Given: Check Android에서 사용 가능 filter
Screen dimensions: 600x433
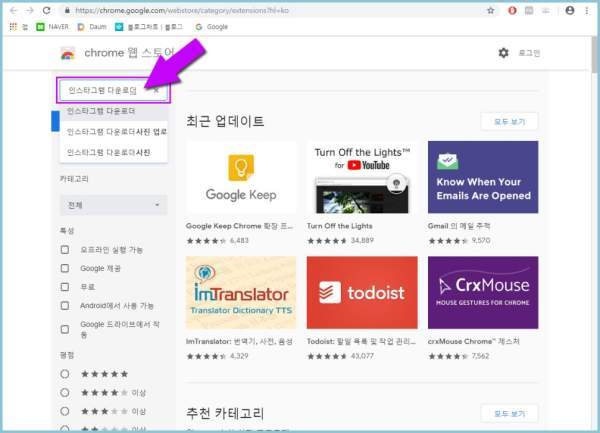Looking at the screenshot, I should coord(65,306).
